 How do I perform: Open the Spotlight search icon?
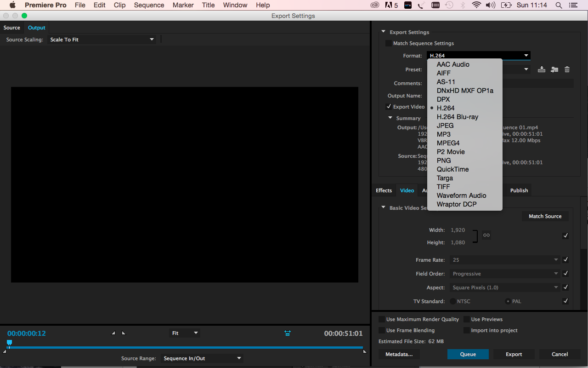tap(559, 5)
